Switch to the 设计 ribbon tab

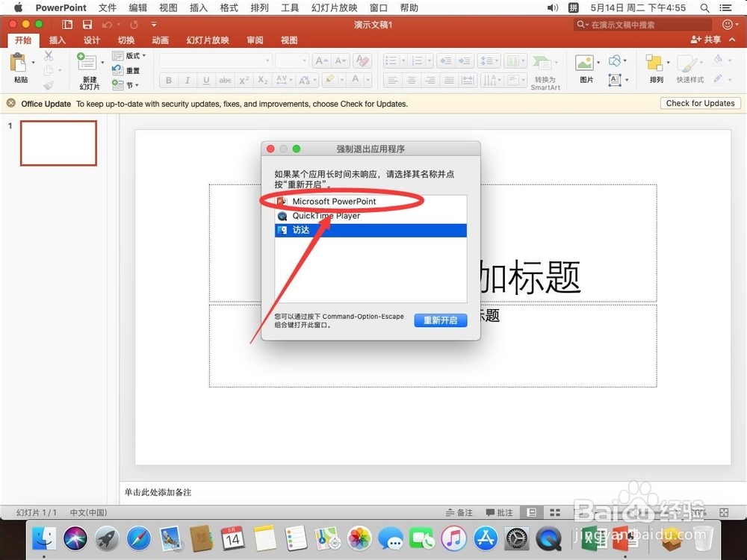[91, 40]
